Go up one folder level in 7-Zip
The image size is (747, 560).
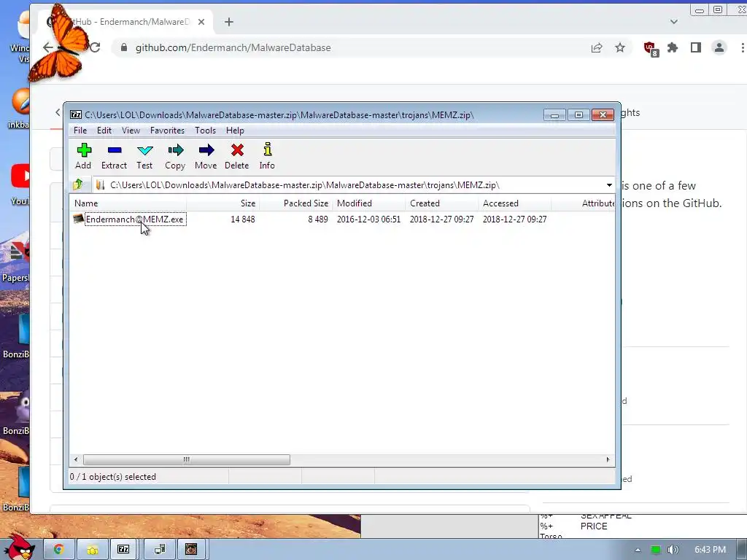tap(79, 184)
